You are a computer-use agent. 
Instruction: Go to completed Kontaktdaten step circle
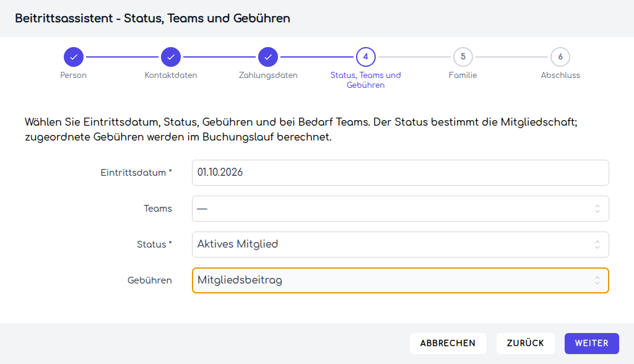coord(171,57)
